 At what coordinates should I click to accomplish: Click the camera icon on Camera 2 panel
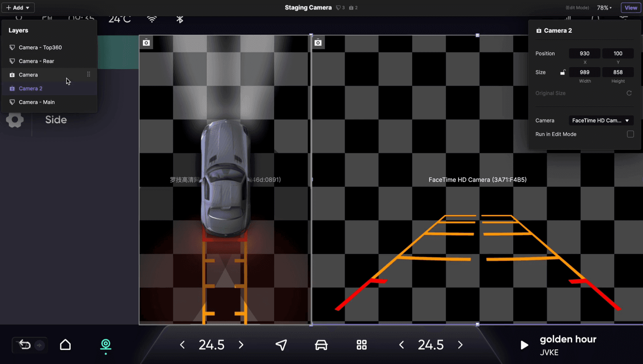point(539,30)
